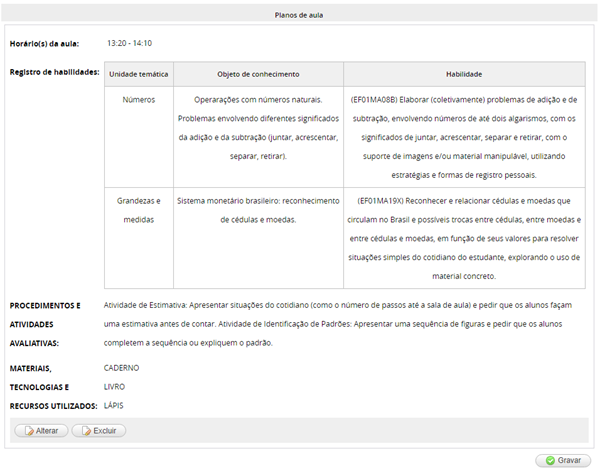600x473 pixels.
Task: Click the pencil icon on Alterar button
Action: (28, 430)
